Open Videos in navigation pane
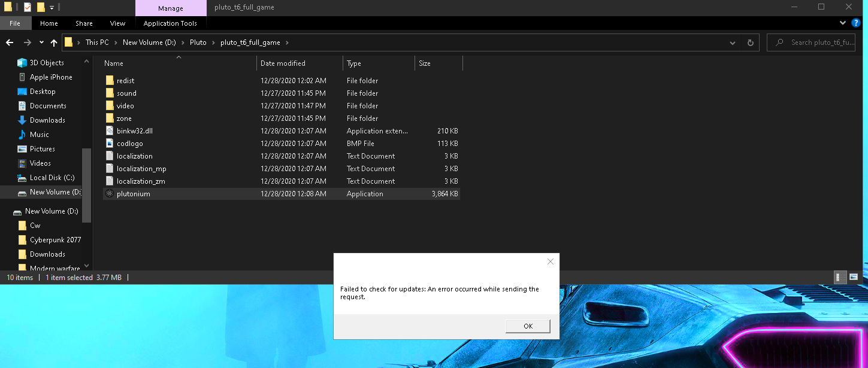 (40, 163)
